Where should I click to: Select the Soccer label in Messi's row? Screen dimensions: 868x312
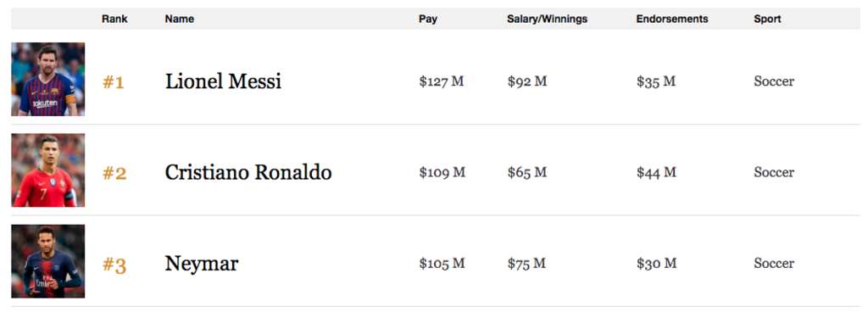(x=774, y=81)
